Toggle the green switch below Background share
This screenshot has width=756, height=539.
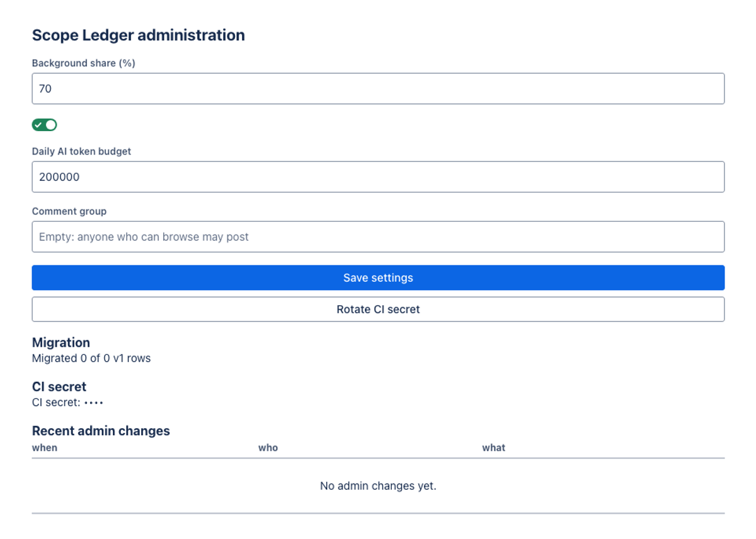pos(45,125)
